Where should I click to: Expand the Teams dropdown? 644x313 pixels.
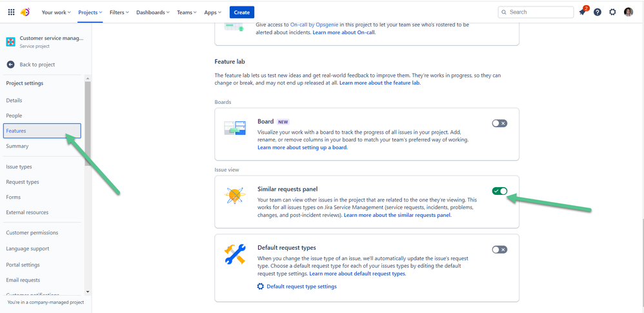[187, 12]
